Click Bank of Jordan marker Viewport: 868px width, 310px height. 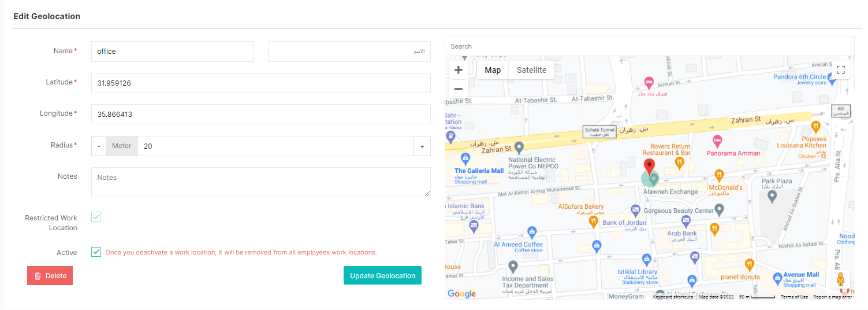636,210
